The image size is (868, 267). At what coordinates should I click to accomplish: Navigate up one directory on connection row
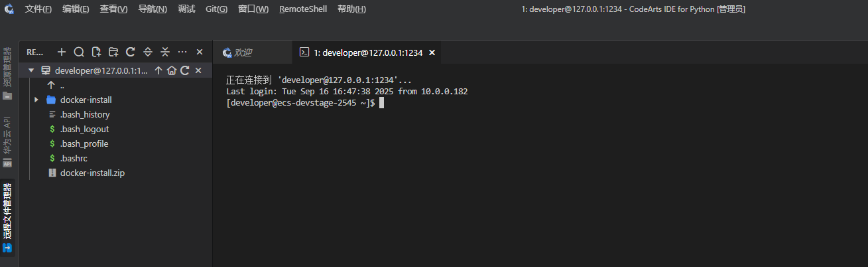pyautogui.click(x=158, y=70)
